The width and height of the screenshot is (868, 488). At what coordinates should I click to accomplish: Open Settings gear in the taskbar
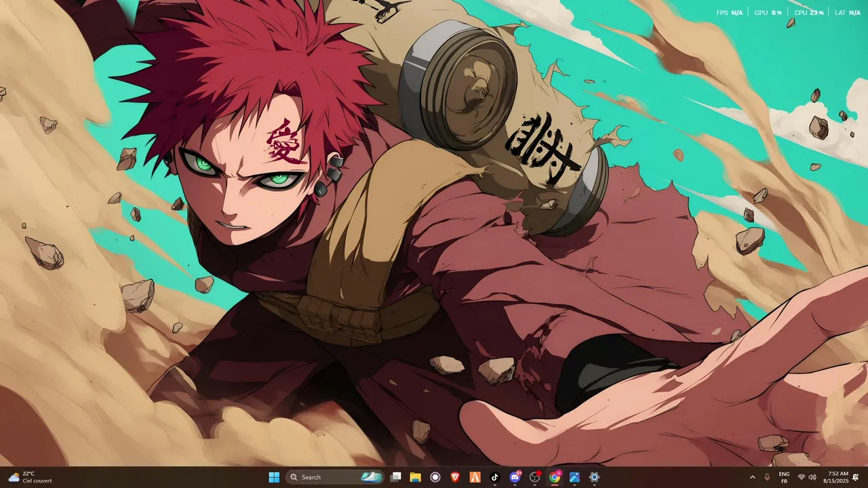click(594, 477)
